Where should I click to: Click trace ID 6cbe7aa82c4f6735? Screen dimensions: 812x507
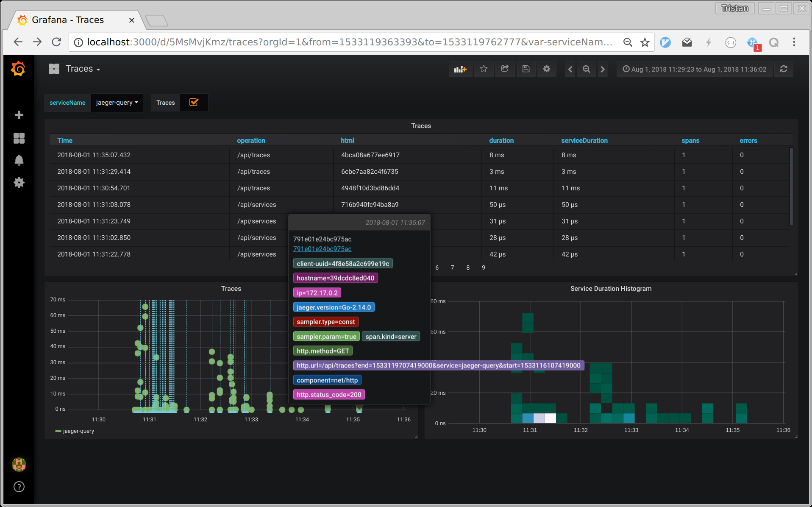pos(370,172)
